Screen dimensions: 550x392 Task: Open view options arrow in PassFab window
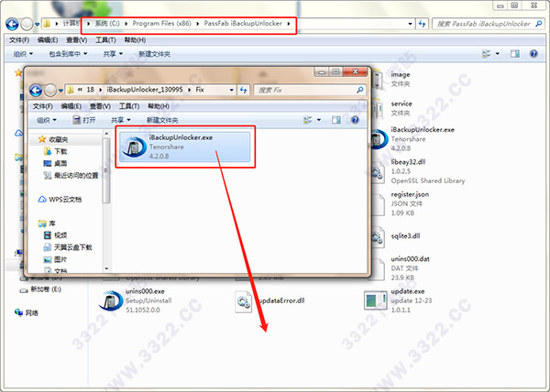tap(498, 54)
